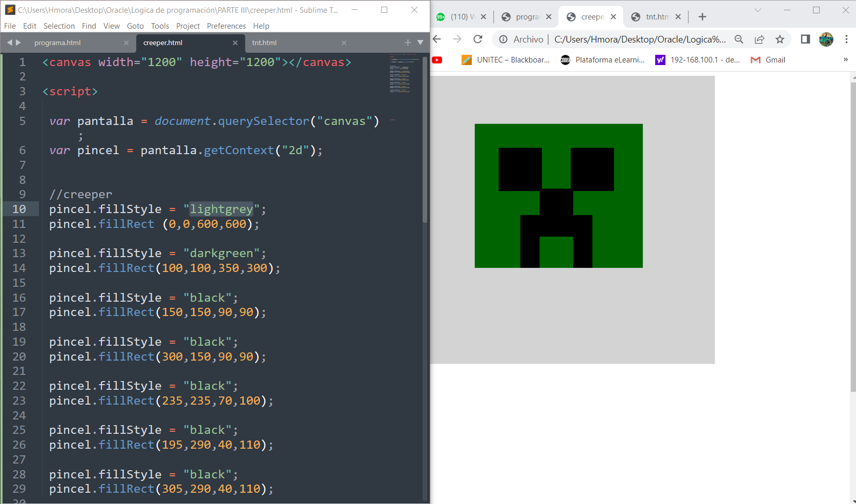Click line number 10 in the gutter
This screenshot has height=504, width=856.
[19, 209]
